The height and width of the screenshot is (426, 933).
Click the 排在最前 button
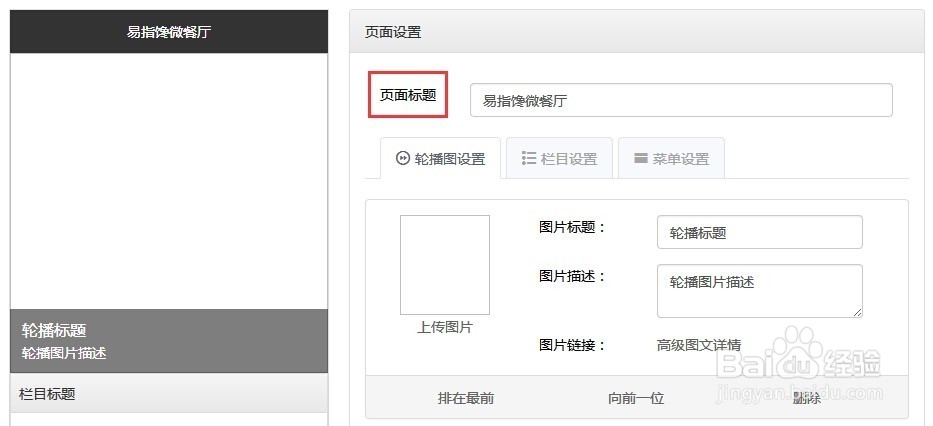[x=466, y=398]
